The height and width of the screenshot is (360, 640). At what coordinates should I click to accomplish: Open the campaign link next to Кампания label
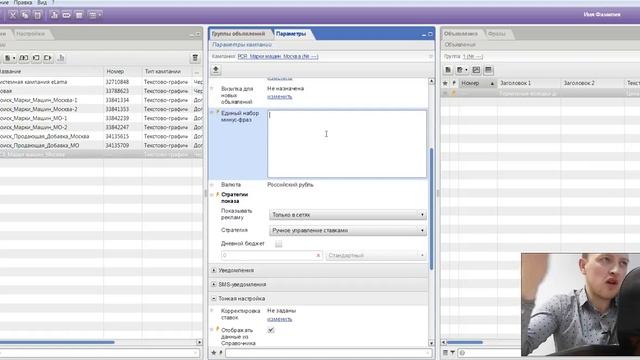coord(278,56)
